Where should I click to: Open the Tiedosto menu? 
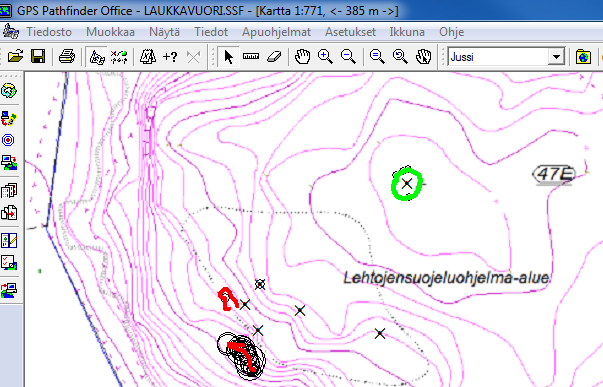[49, 32]
